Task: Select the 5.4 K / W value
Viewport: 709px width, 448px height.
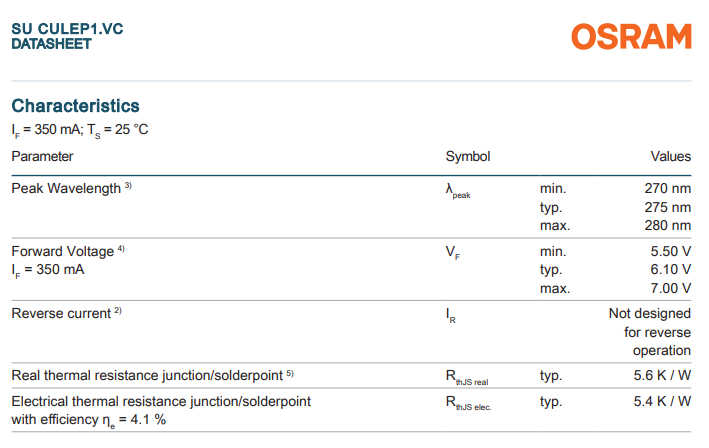Action: (x=664, y=401)
